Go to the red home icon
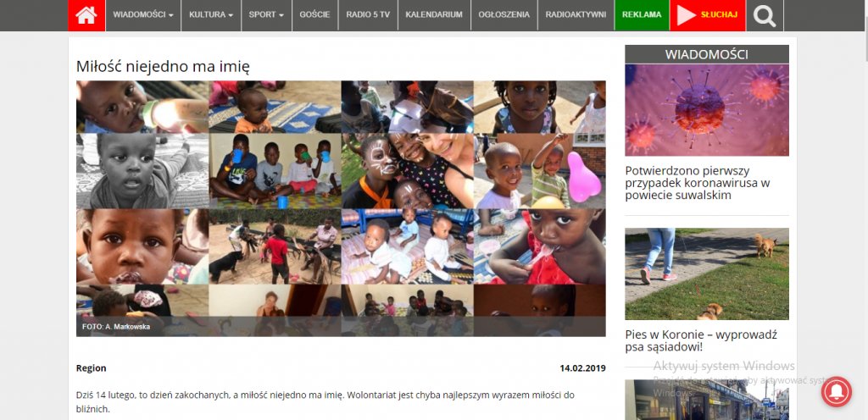 (86, 15)
